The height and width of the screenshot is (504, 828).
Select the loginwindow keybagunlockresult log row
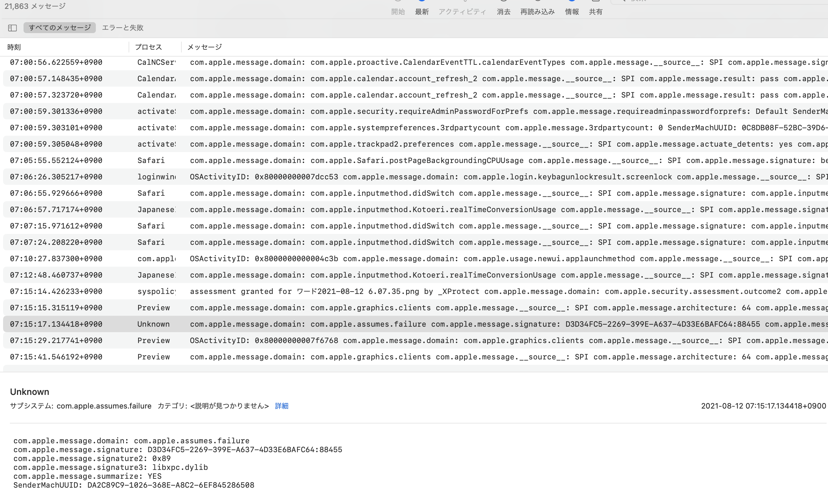409,177
